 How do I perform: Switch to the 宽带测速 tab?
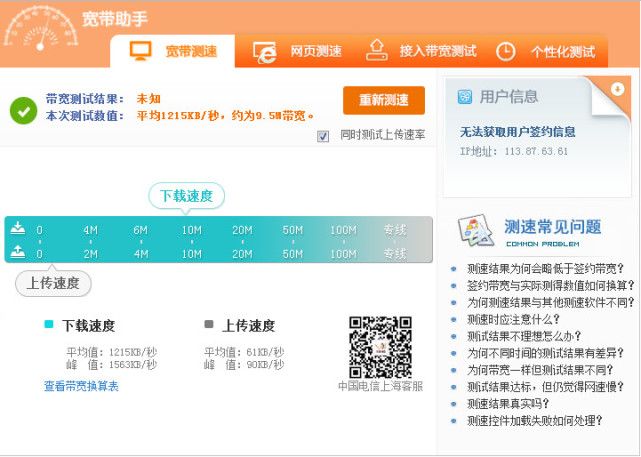tap(173, 51)
